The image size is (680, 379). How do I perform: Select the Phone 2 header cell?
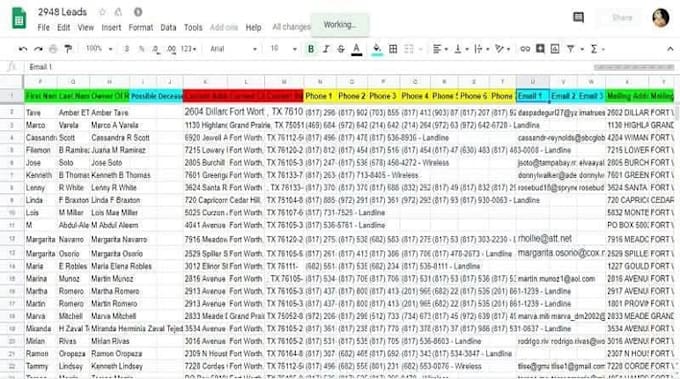(x=352, y=96)
